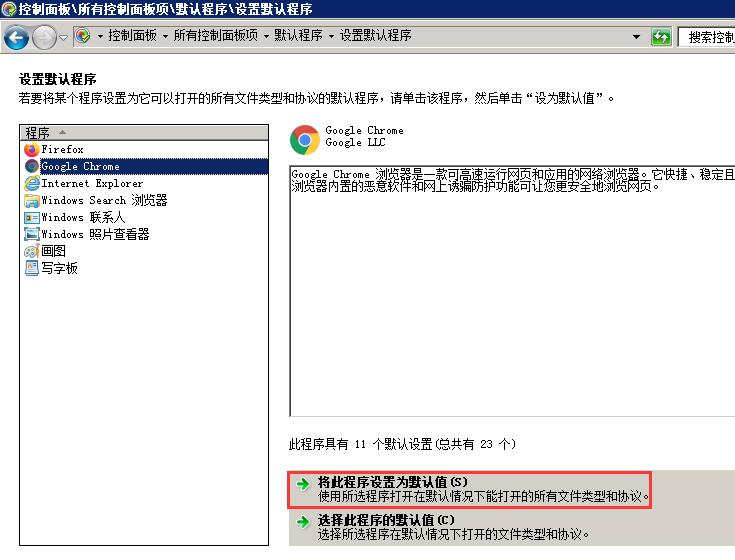Click the title bar control panel icon
Screen dimensions: 735x560
point(9,9)
